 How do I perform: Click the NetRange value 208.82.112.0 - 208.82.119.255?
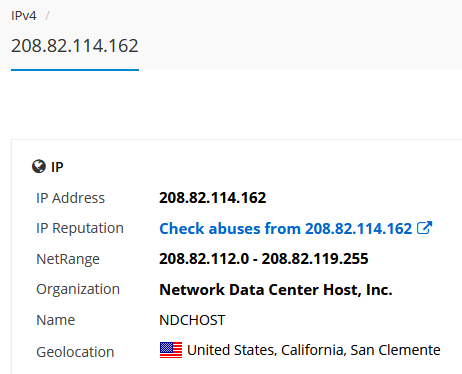coord(264,259)
